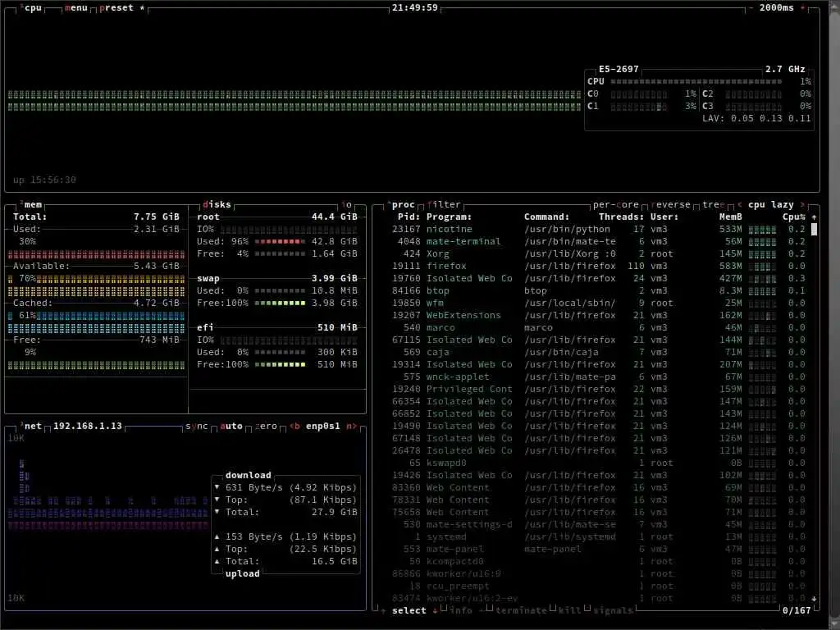Screen dimensions: 840x630
Task: Show info for selected process
Action: 461,610
